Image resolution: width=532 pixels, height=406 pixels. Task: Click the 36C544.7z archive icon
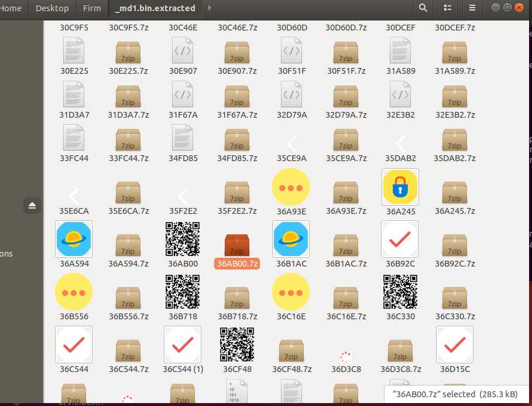[128, 350]
